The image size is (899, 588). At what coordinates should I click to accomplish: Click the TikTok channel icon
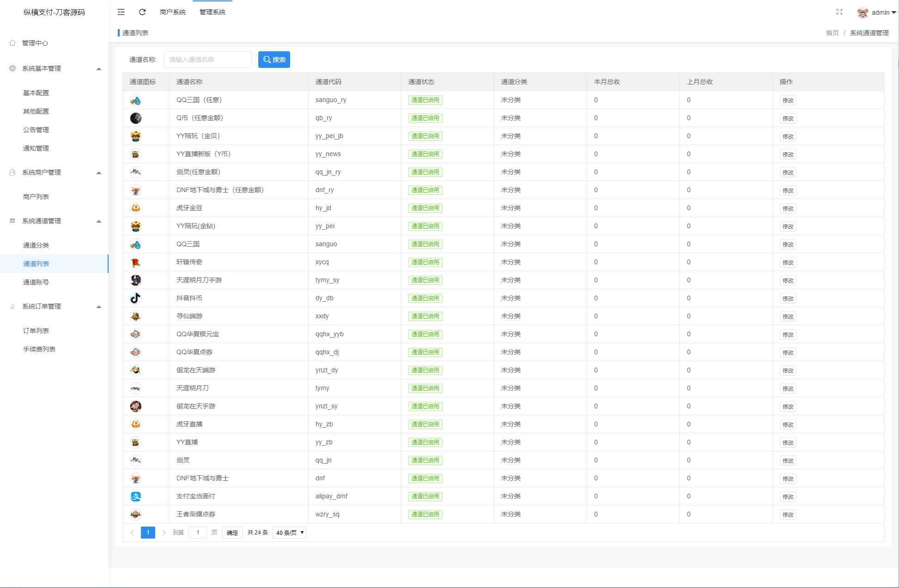point(135,298)
